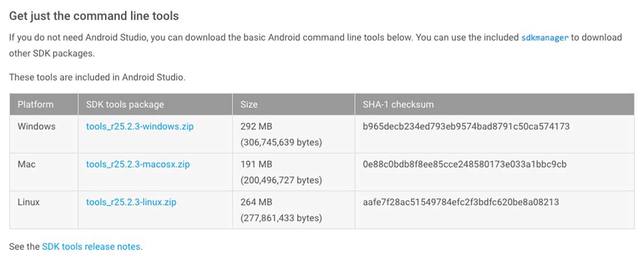Click the 264 MB size value
The width and height of the screenshot is (644, 263).
point(256,202)
